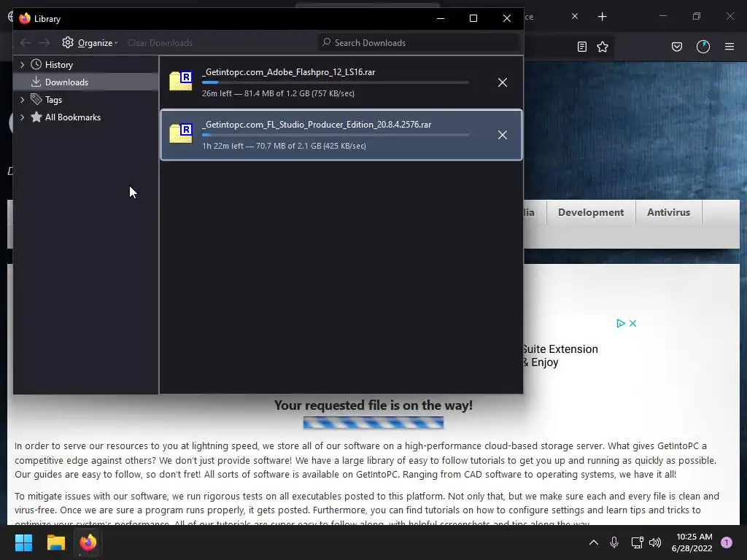Open a new Firefox tab
747x560 pixels.
pos(602,17)
